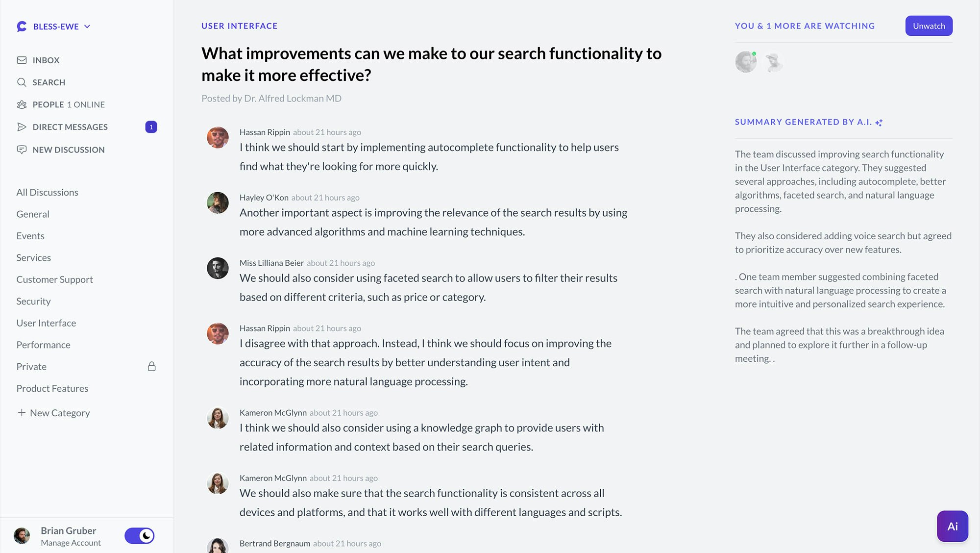Click the USER INTERFACE category link above title

point(239,26)
